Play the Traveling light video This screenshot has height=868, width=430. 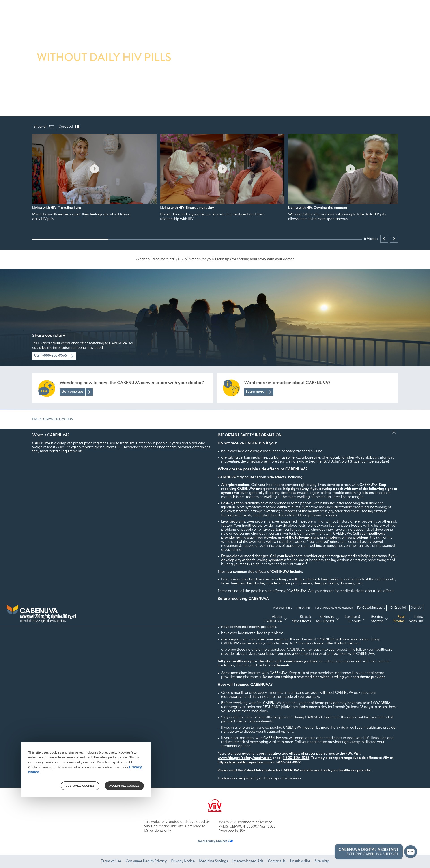(x=94, y=169)
